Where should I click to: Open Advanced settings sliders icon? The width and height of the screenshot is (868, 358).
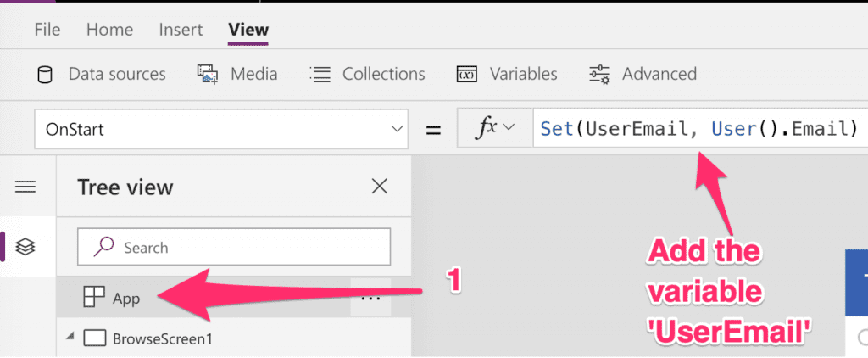pyautogui.click(x=599, y=75)
